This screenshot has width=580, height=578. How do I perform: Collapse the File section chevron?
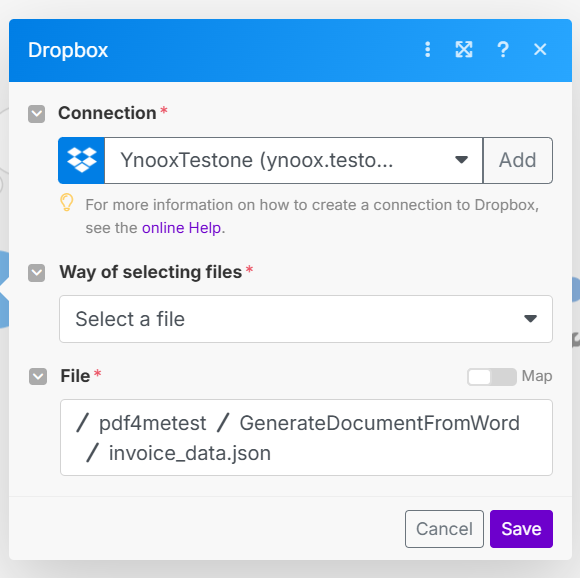point(38,376)
